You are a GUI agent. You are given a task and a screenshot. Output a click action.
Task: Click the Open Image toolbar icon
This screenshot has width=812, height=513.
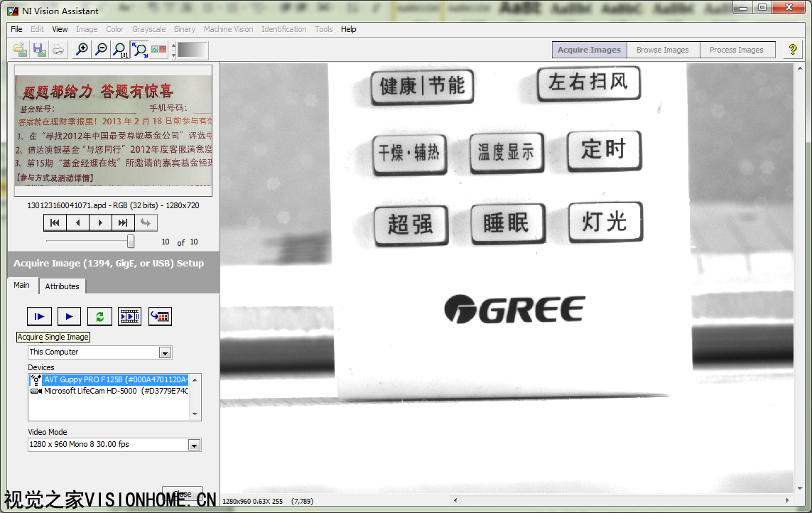(20, 50)
